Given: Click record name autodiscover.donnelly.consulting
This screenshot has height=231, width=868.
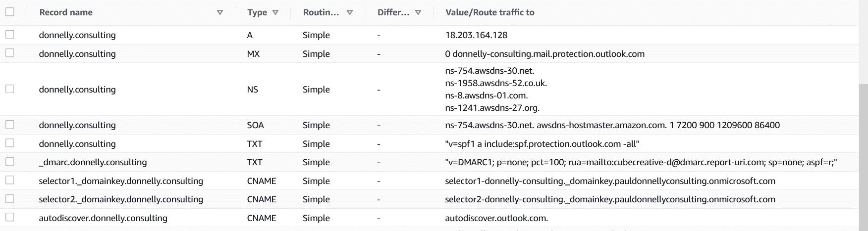Looking at the screenshot, I should (103, 218).
